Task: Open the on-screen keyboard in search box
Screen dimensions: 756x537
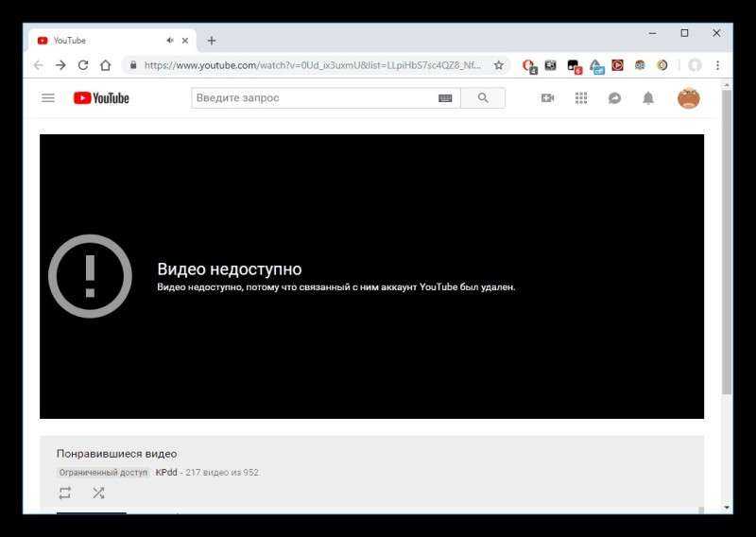Action: [445, 98]
